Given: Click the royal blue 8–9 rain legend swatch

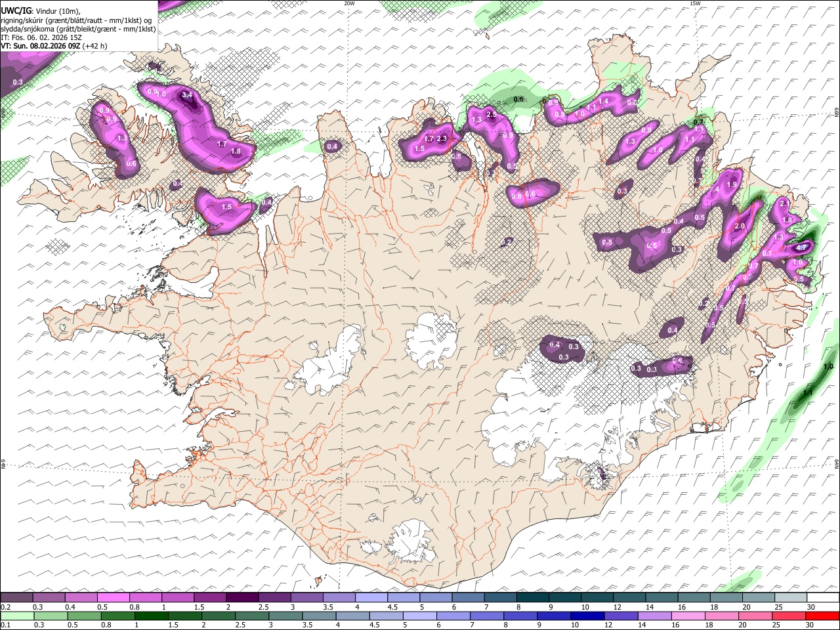Looking at the screenshot, I should [520, 616].
